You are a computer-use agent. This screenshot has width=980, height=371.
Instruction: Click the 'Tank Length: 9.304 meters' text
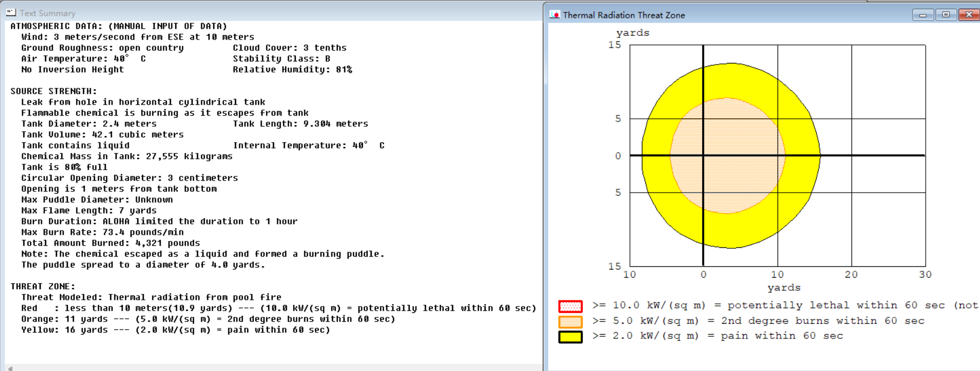point(301,124)
